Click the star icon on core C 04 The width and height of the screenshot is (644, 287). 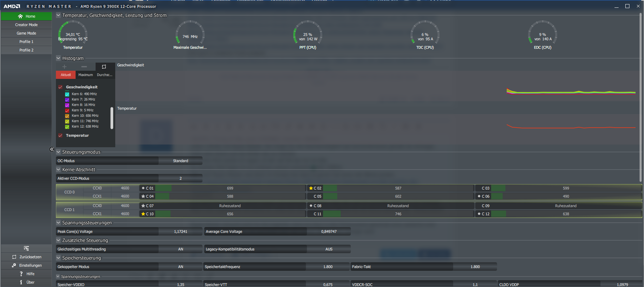[x=143, y=196]
